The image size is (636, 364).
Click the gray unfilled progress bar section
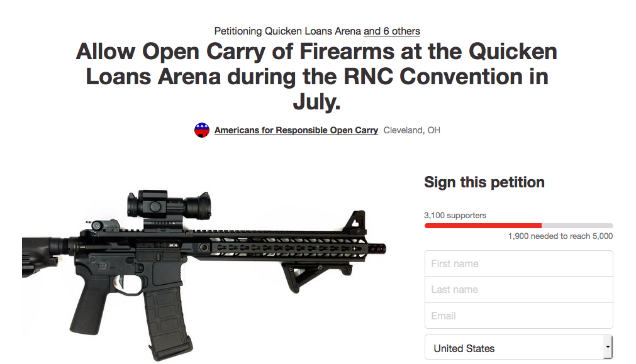tap(577, 225)
